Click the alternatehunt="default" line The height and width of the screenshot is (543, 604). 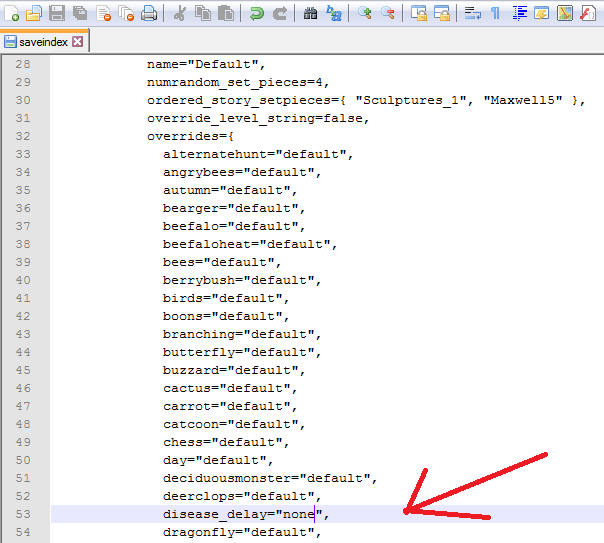[x=258, y=154]
